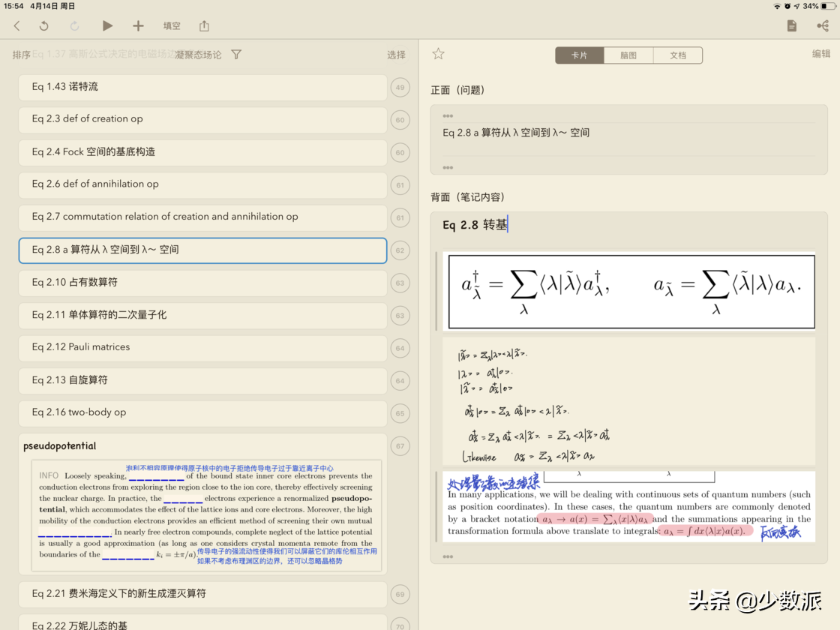Switch to the 脑图 tab
Image resolution: width=840 pixels, height=630 pixels.
click(628, 55)
